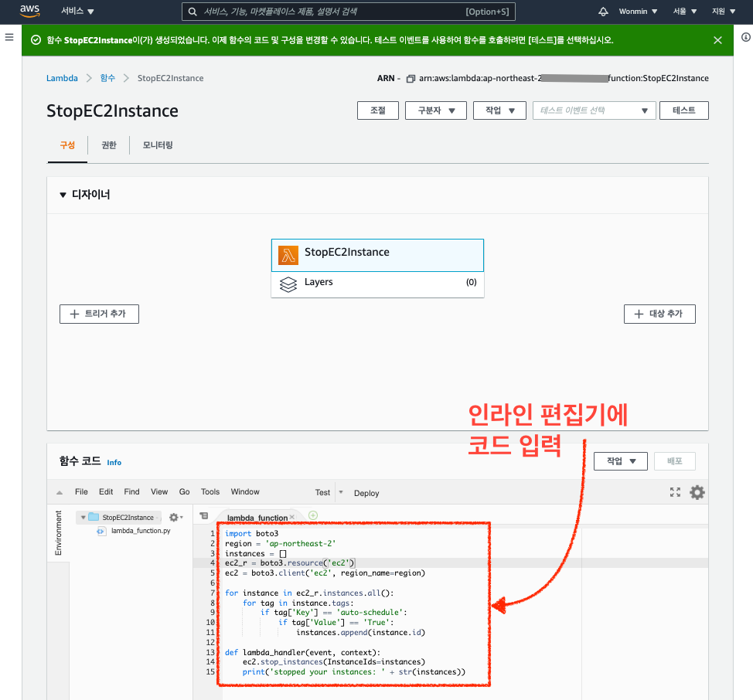Collapse the editor menu bar arrow
The height and width of the screenshot is (700, 753).
tap(60, 492)
